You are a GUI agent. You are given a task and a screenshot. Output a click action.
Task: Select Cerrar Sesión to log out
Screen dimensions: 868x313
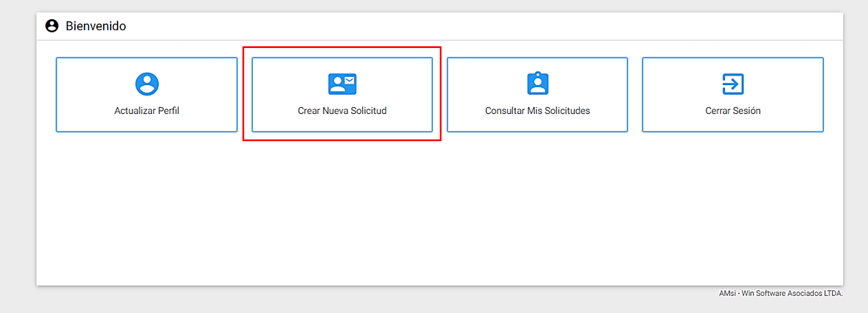(x=733, y=95)
